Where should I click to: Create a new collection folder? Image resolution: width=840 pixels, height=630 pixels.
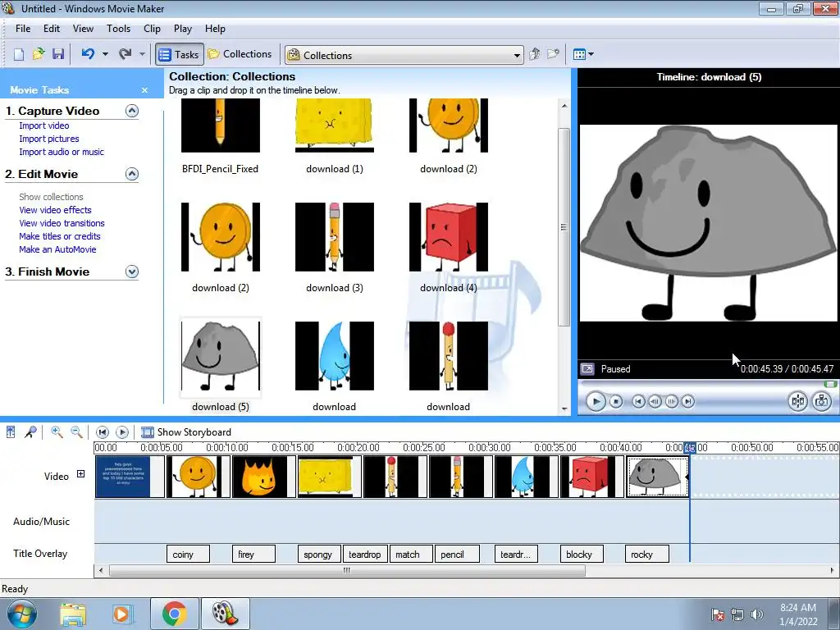click(553, 54)
